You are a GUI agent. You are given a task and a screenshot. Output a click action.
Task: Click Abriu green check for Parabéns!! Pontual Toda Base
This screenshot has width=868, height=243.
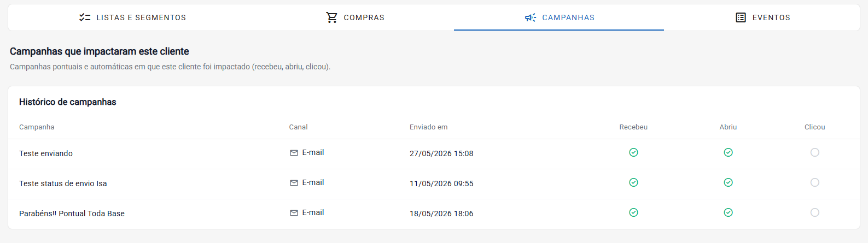728,212
